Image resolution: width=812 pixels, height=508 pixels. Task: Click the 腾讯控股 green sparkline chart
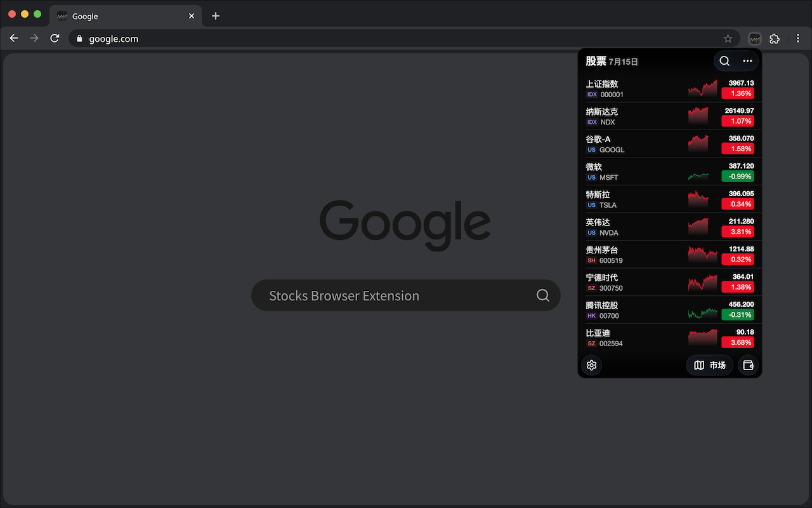pyautogui.click(x=703, y=313)
